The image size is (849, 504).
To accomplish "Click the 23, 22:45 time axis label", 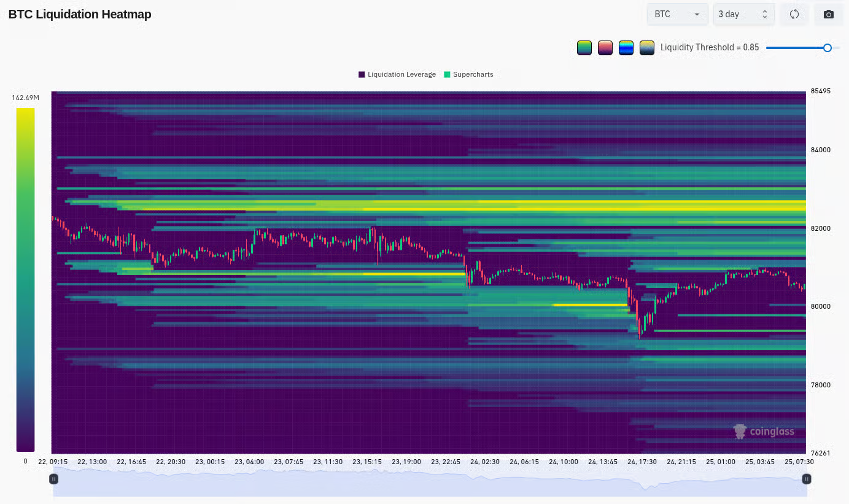I will point(446,462).
